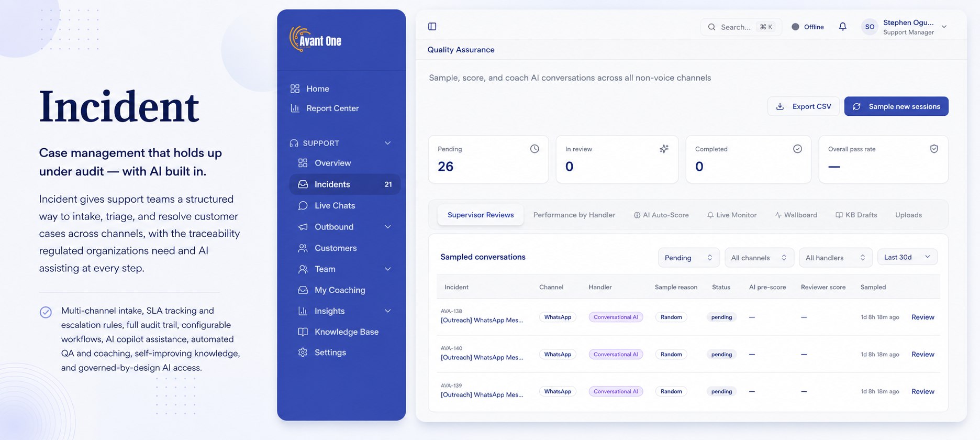Click the Live Chats bubble icon
The image size is (980, 440).
303,205
